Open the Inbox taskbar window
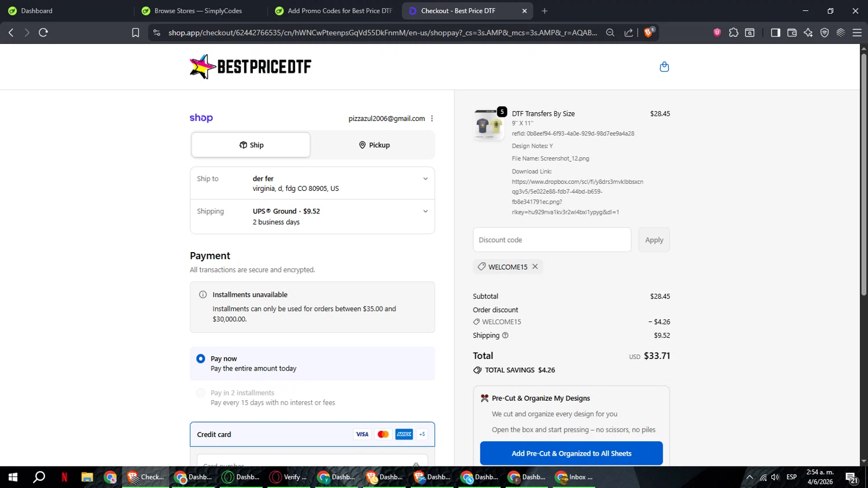Image resolution: width=868 pixels, height=488 pixels. coord(575,477)
